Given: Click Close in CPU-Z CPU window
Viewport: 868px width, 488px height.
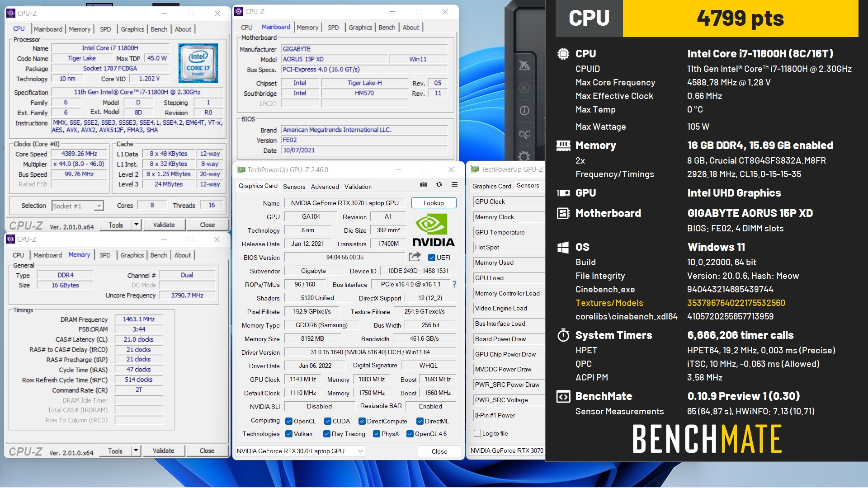Looking at the screenshot, I should [x=208, y=225].
